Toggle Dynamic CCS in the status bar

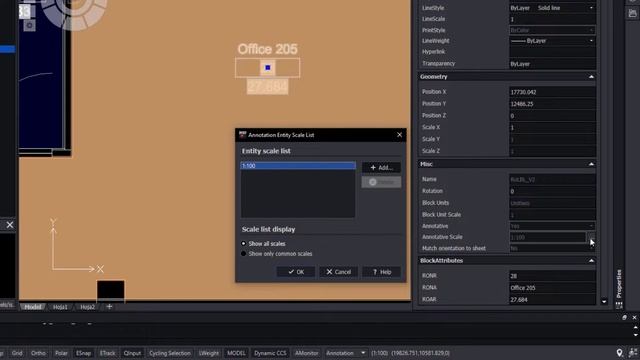pos(270,353)
